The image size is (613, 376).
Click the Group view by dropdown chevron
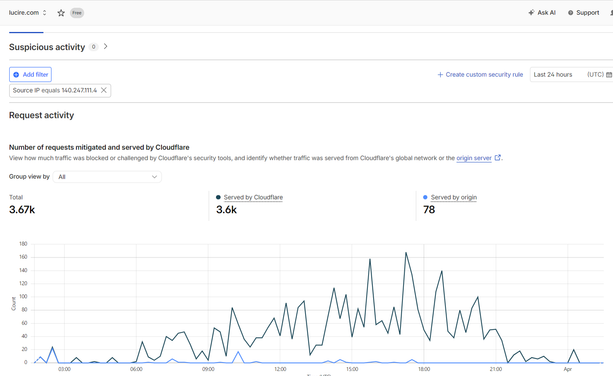154,177
